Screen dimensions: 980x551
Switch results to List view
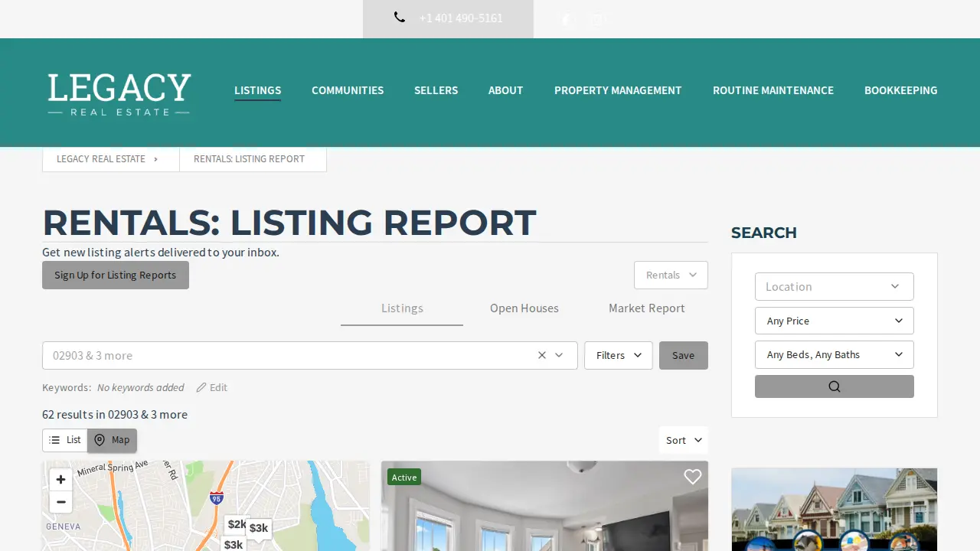[65, 440]
